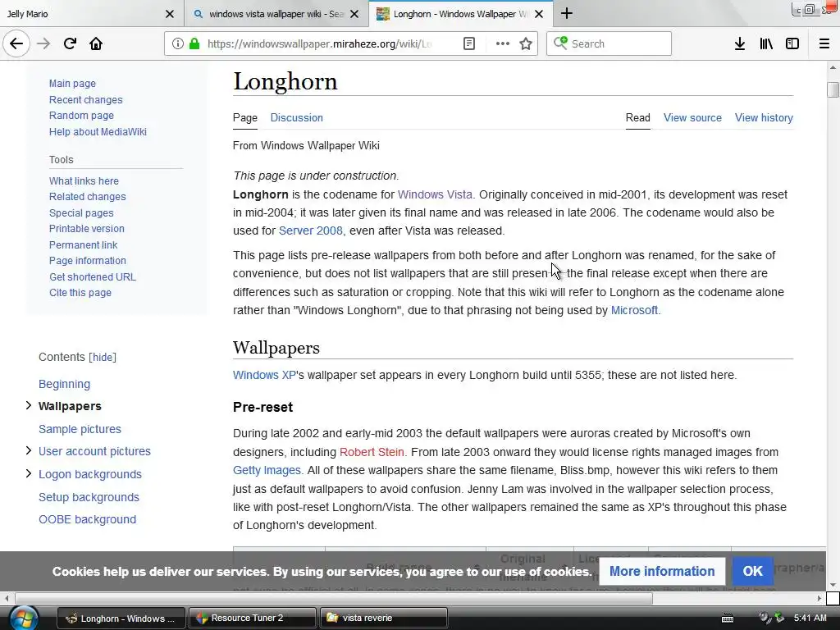Open a new tab with plus button
The image size is (840, 630).
coord(566,13)
